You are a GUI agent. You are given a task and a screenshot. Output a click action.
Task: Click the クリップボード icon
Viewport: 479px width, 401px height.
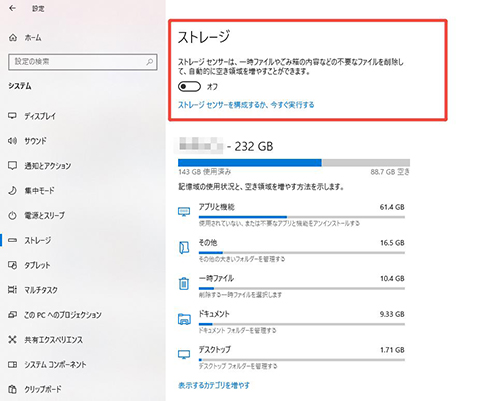coord(12,389)
